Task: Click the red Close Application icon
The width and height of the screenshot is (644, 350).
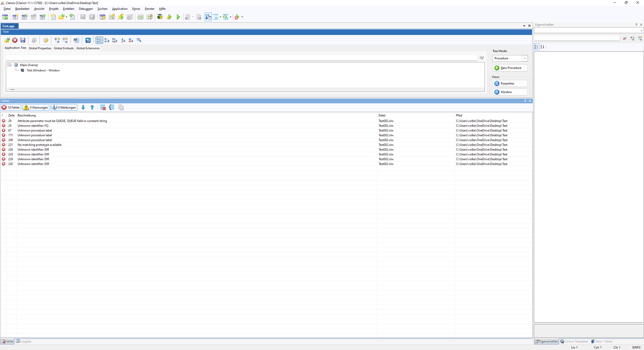Action: (14, 40)
